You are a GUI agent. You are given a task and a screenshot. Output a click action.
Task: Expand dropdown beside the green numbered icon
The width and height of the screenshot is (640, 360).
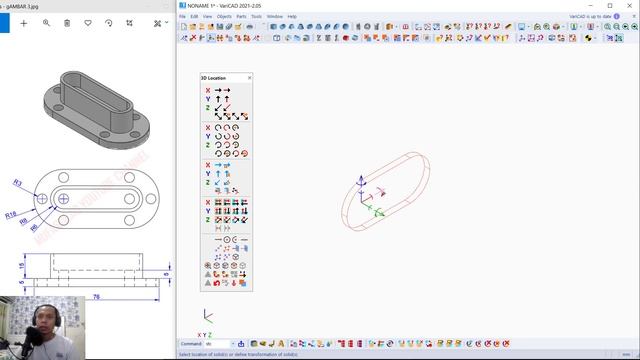[x=580, y=27]
